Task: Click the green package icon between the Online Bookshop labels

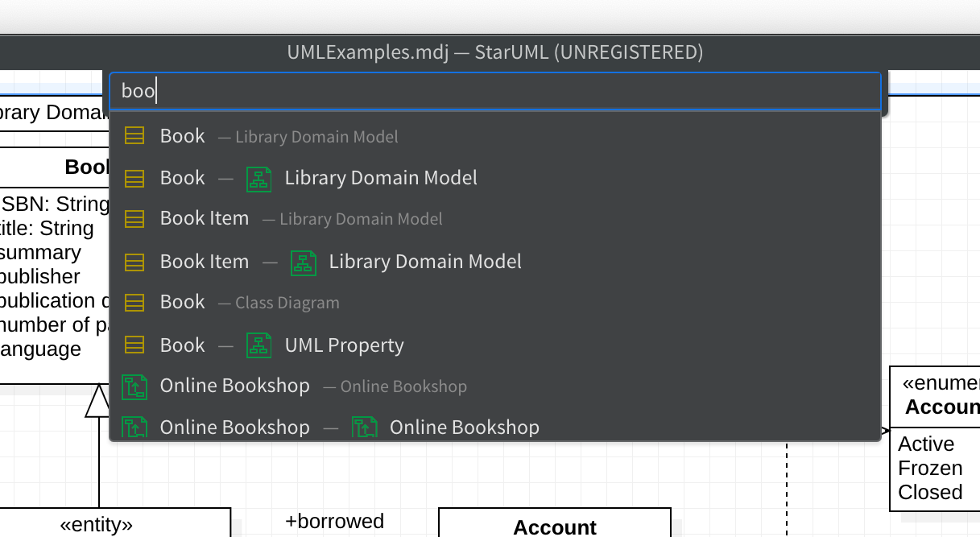Action: coord(364,428)
